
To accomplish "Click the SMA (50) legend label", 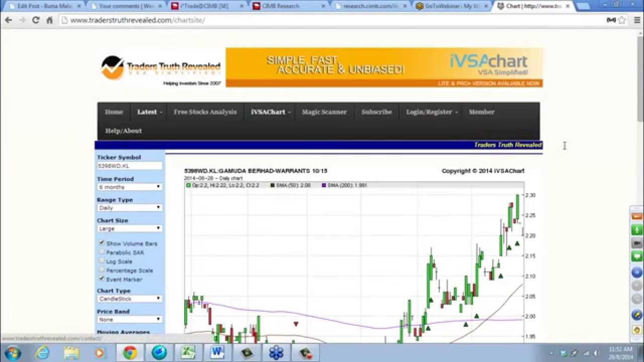I will (x=293, y=186).
